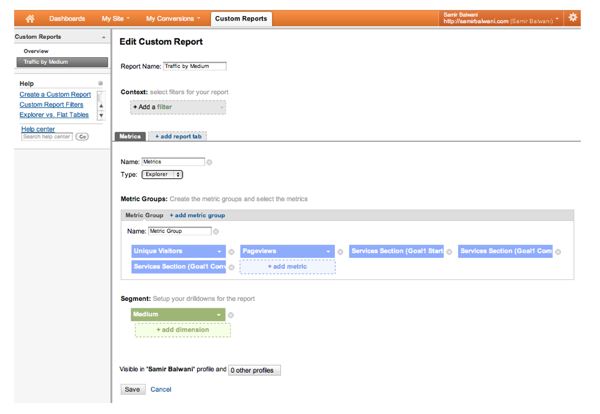Remove the Services Section (Goal1 Start) metric

coord(449,252)
